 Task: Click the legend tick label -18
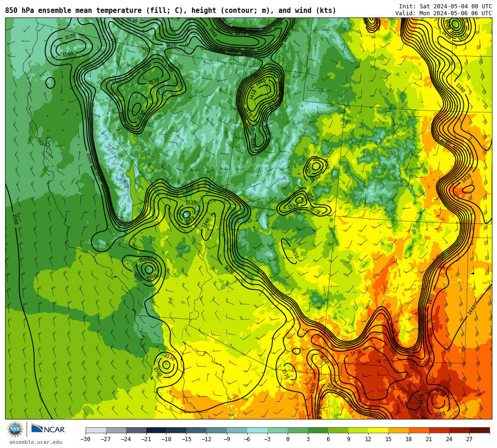click(167, 439)
